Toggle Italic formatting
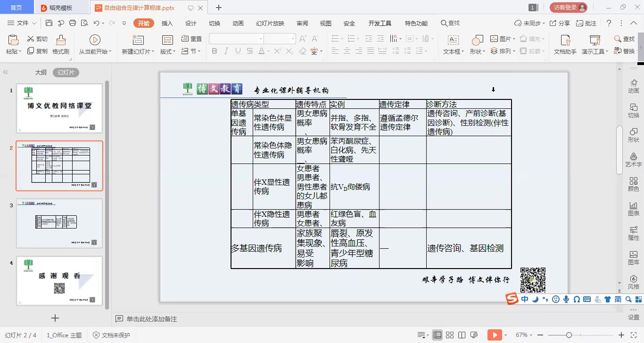The width and height of the screenshot is (644, 343). (x=226, y=51)
